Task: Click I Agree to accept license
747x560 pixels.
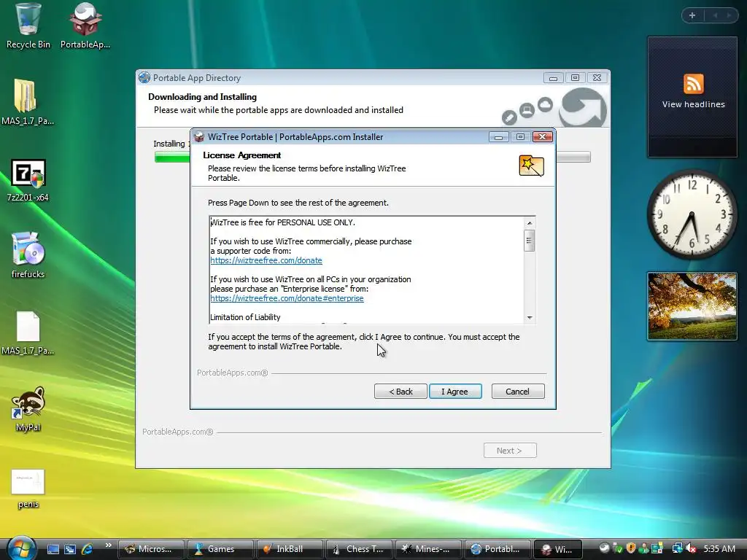Action: 455,392
